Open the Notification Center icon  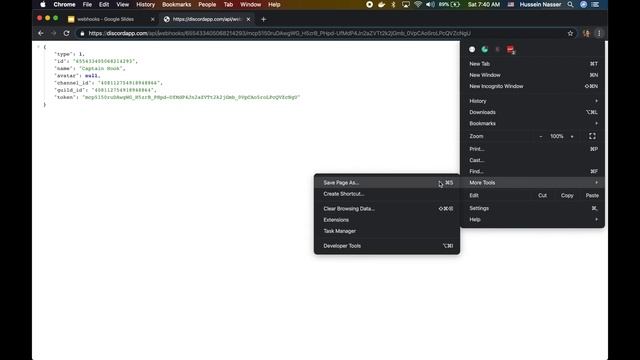coord(596,4)
